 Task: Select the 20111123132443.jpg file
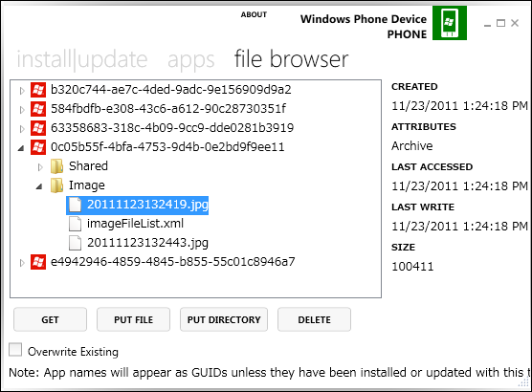[x=147, y=243]
